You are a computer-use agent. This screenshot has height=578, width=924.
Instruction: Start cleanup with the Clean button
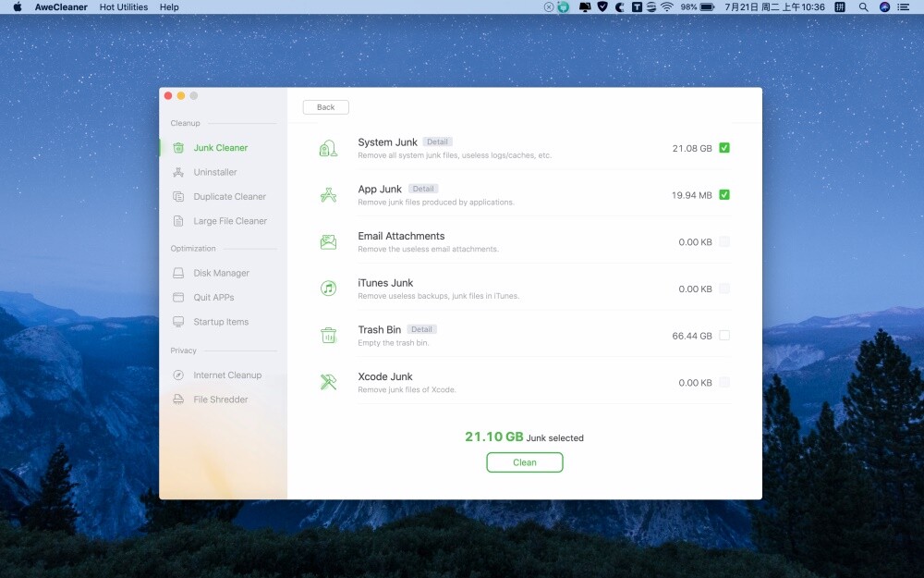pos(525,462)
